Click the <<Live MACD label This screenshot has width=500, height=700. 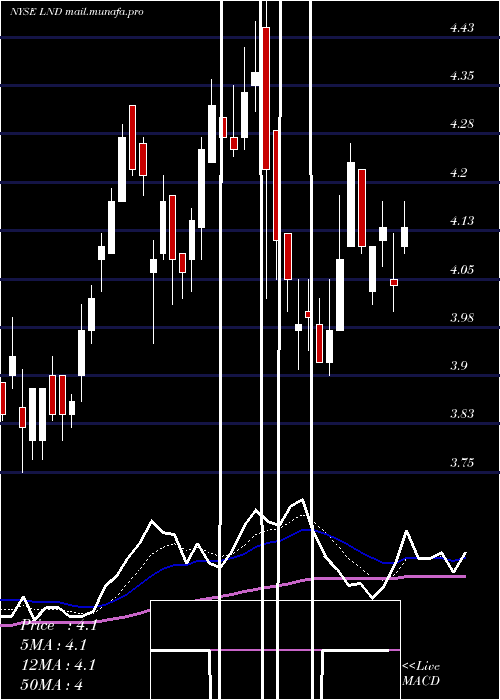click(421, 674)
